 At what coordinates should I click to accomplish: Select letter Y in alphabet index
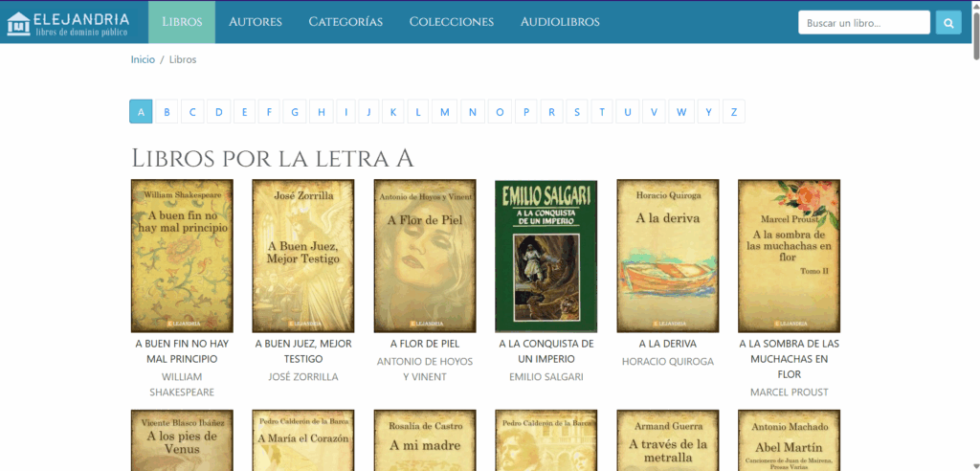pos(709,112)
